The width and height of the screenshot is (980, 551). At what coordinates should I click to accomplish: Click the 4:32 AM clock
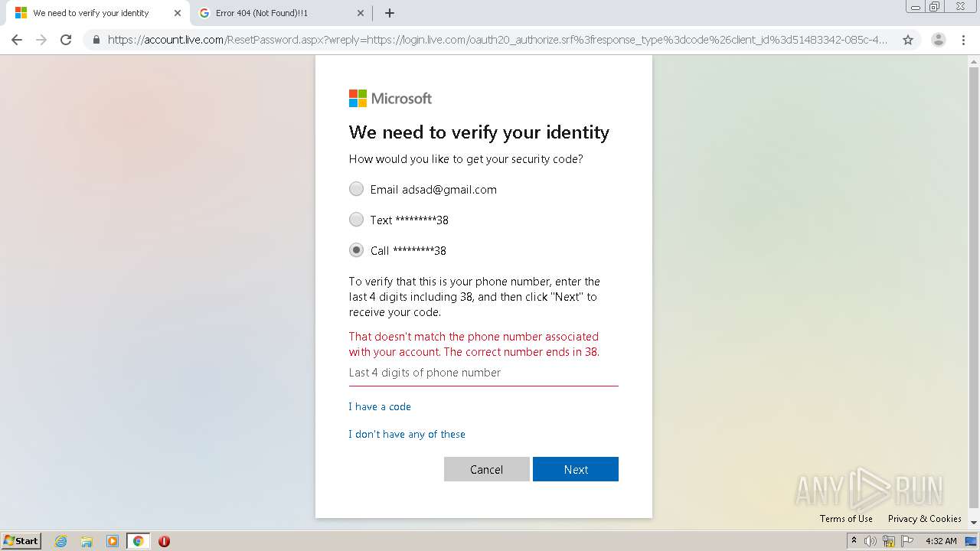(x=941, y=541)
